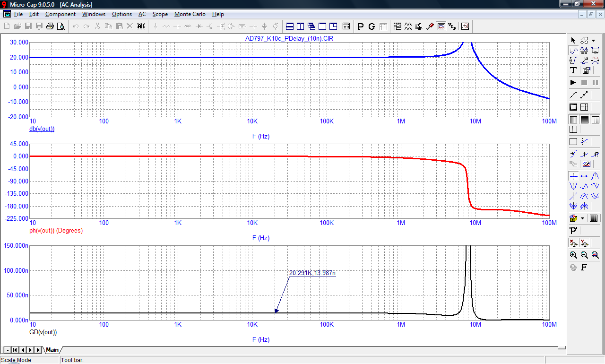Click the db(v(out)) plot label link
The image size is (605, 364).
point(42,129)
